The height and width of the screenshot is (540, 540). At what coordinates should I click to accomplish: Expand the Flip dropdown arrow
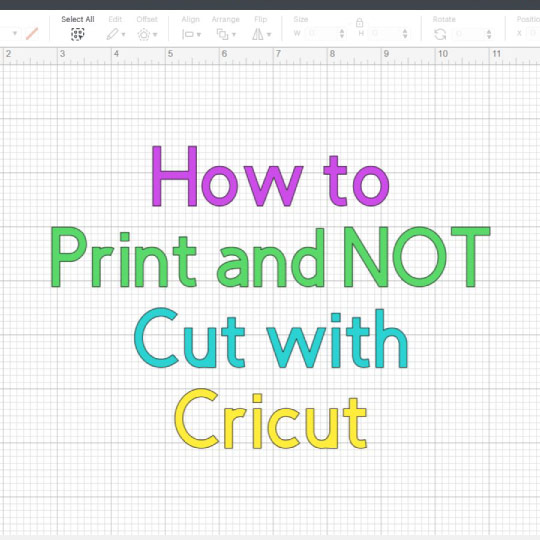(x=269, y=34)
